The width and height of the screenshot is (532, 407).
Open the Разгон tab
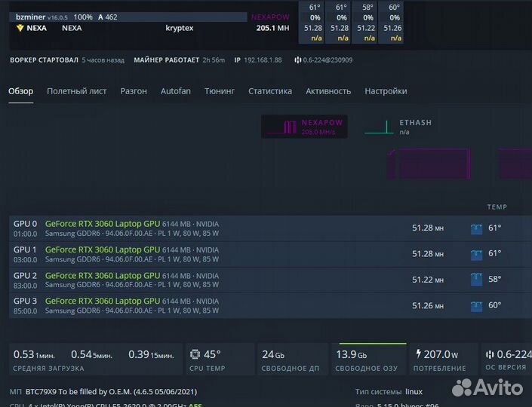(134, 91)
